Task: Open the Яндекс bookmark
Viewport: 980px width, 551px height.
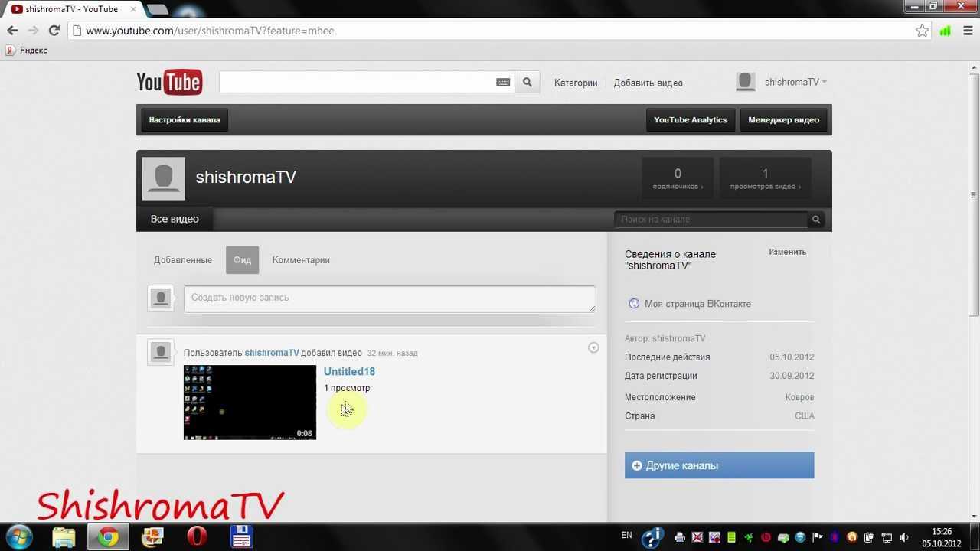Action: tap(27, 51)
